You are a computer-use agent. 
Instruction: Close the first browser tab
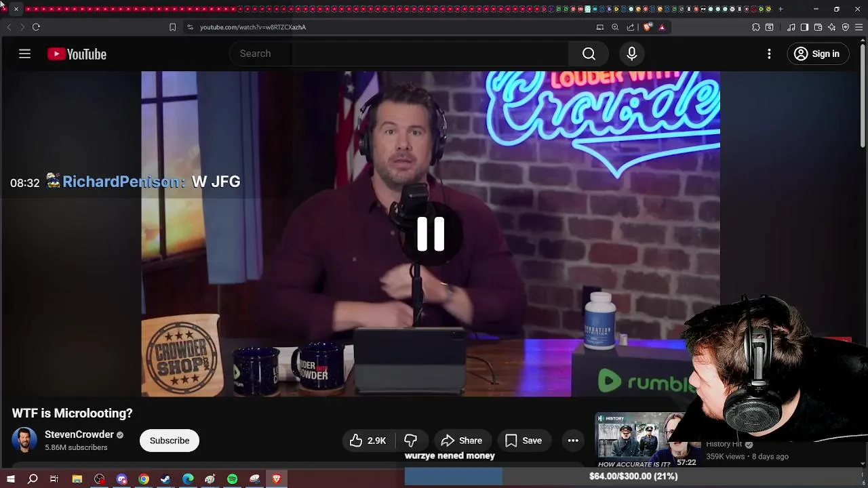[16, 9]
